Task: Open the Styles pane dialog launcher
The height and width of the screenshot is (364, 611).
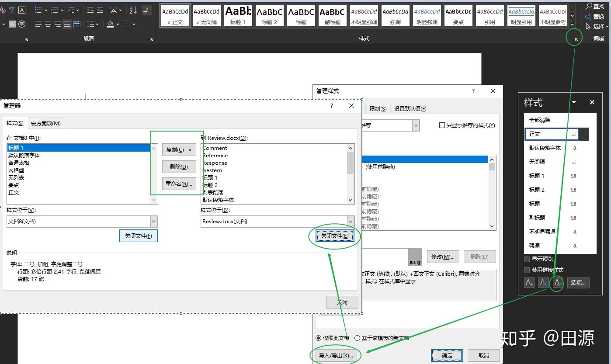Action: click(576, 39)
